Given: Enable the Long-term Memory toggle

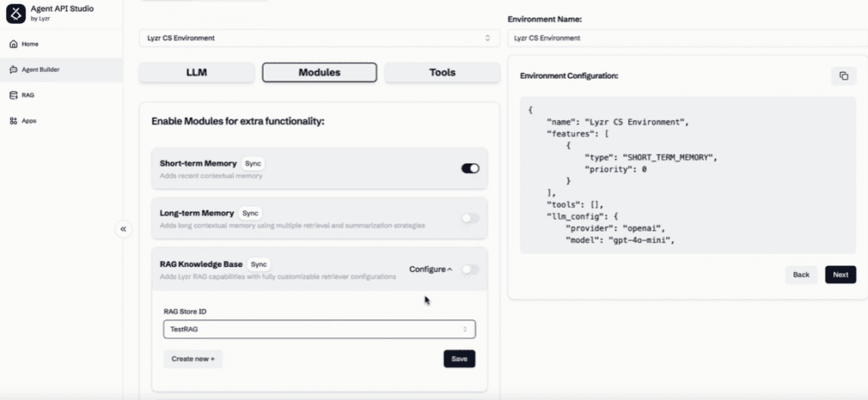Looking at the screenshot, I should pos(470,219).
